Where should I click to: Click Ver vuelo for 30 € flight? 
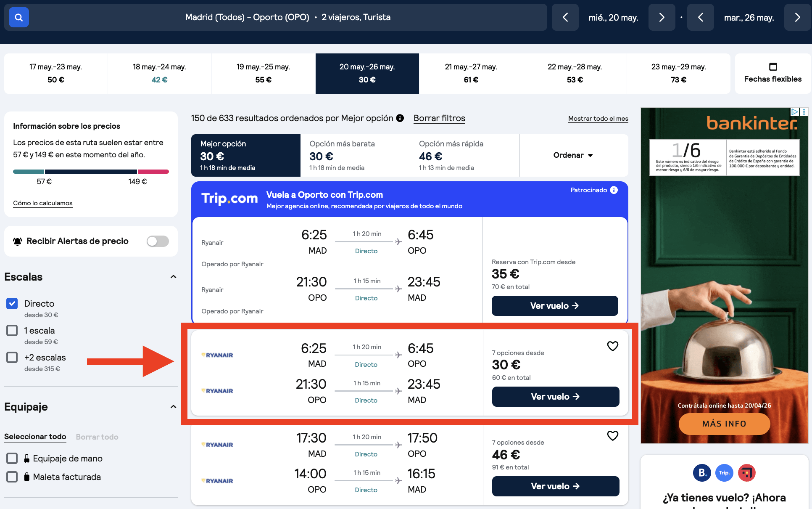click(x=556, y=397)
